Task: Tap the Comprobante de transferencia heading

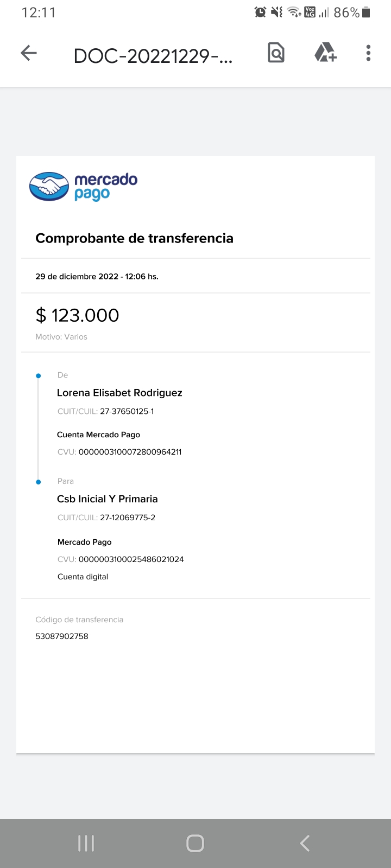Action: click(134, 238)
